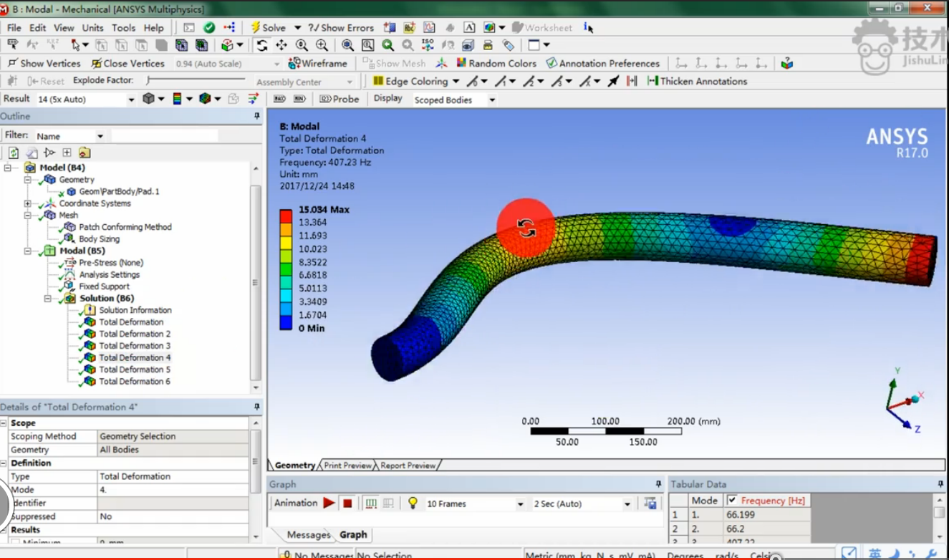The height and width of the screenshot is (560, 949).
Task: Pin the Graph panel
Action: coord(658,484)
